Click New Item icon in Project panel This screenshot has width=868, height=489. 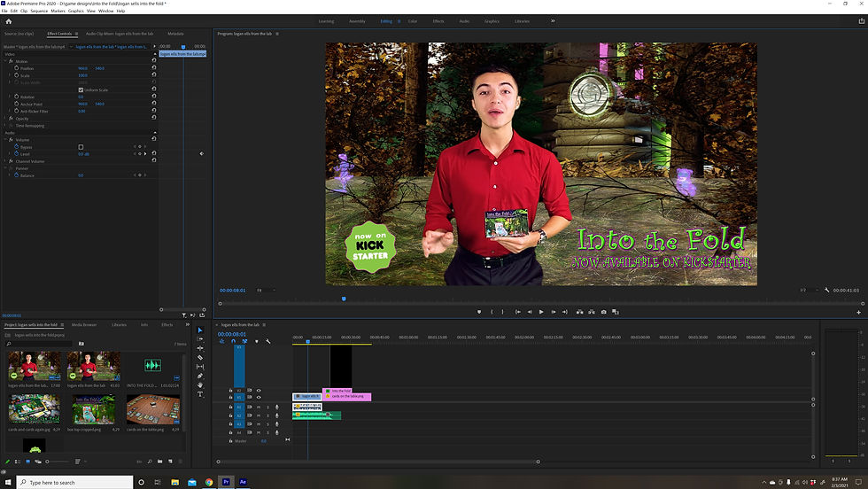170,462
